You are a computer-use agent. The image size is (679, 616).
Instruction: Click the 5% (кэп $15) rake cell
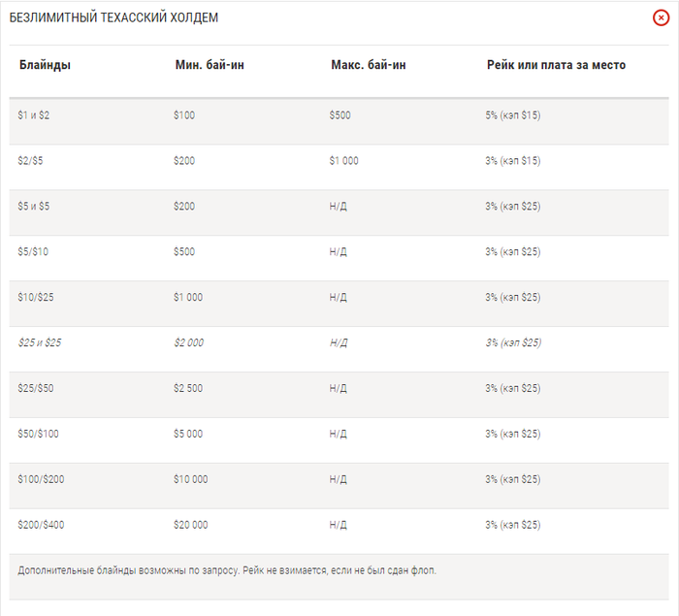coord(513,115)
